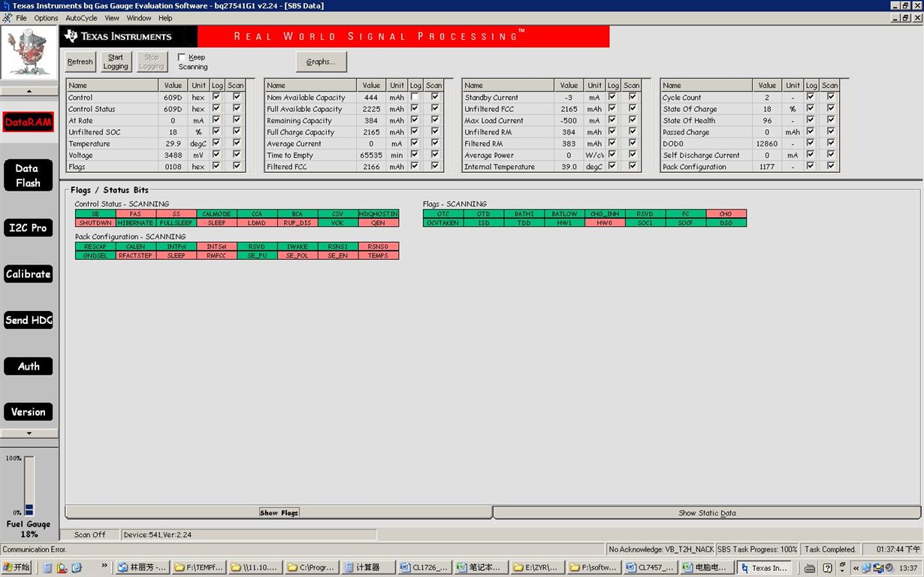
Task: Click the help icon in the system tray
Action: pyautogui.click(x=828, y=568)
